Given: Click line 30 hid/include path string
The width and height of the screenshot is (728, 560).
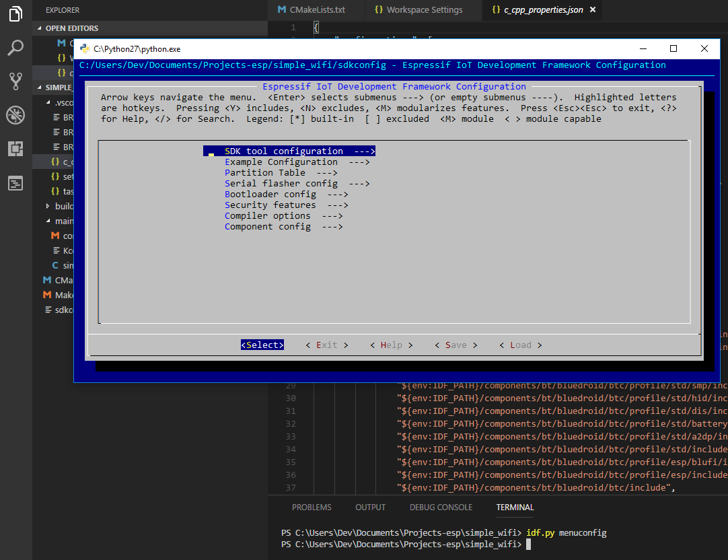Looking at the screenshot, I should pyautogui.click(x=562, y=398).
